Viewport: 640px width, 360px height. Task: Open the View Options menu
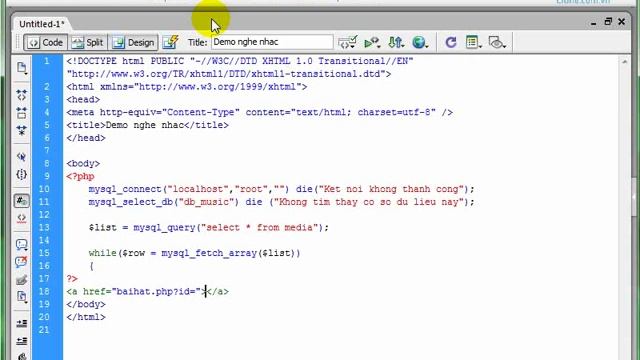click(x=473, y=42)
